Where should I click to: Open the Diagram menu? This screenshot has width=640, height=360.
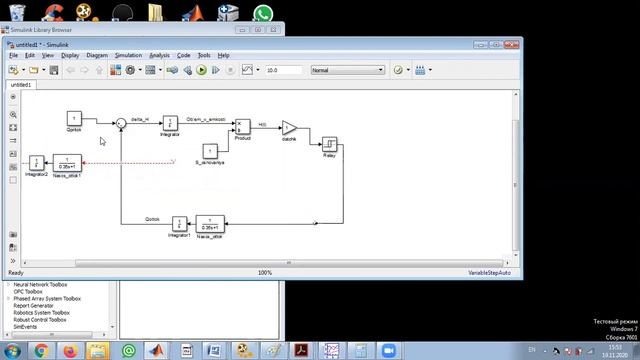point(97,55)
